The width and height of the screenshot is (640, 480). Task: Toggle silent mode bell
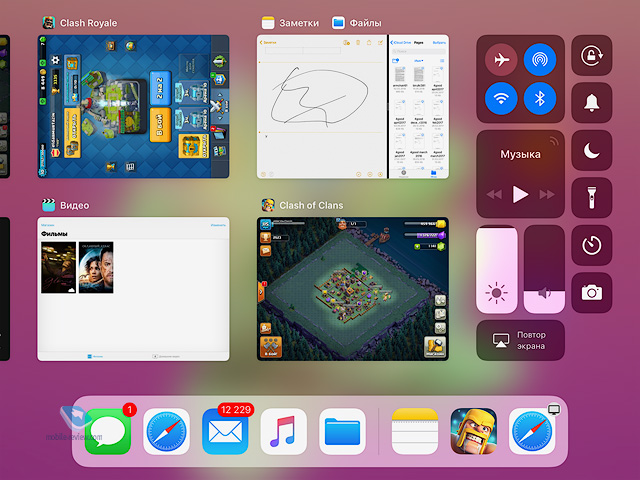click(x=591, y=102)
